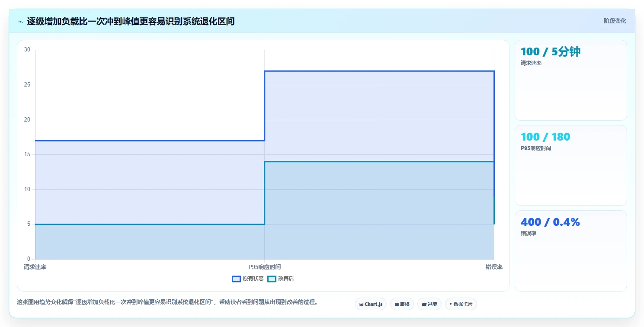
Task: Click the 错误率 caption in third card
Action: pos(529,234)
